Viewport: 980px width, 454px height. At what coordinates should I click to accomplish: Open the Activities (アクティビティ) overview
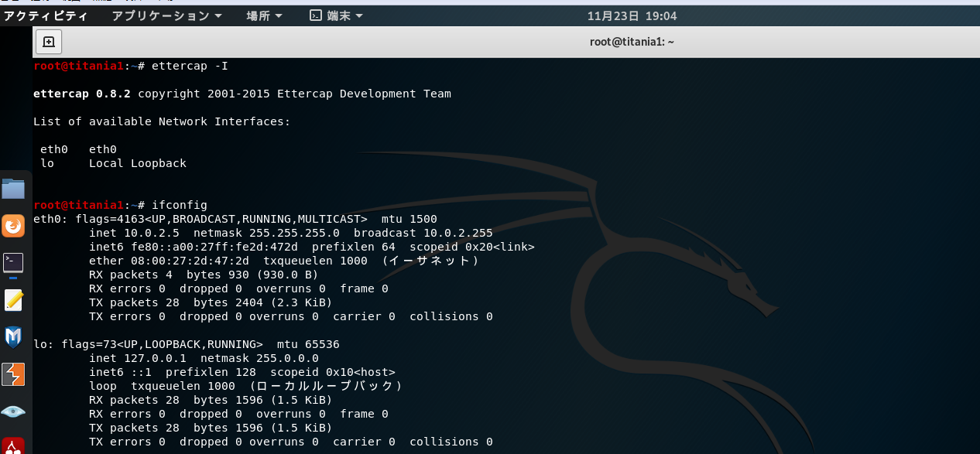46,15
